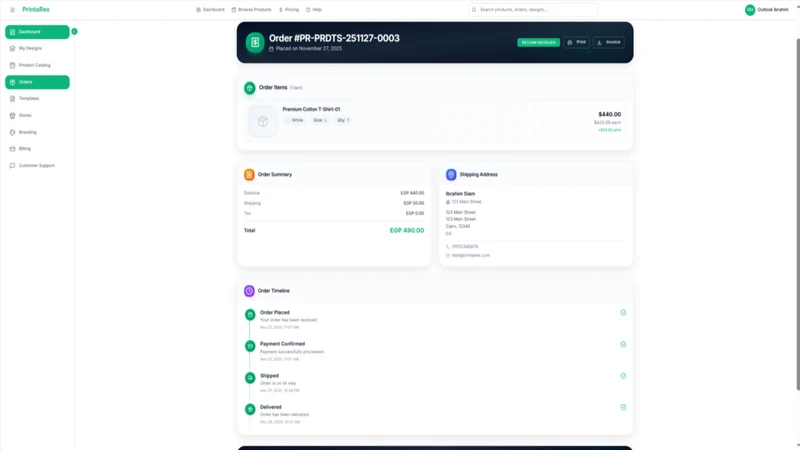
Task: Click the check icon beside Order Placed
Action: tap(623, 313)
